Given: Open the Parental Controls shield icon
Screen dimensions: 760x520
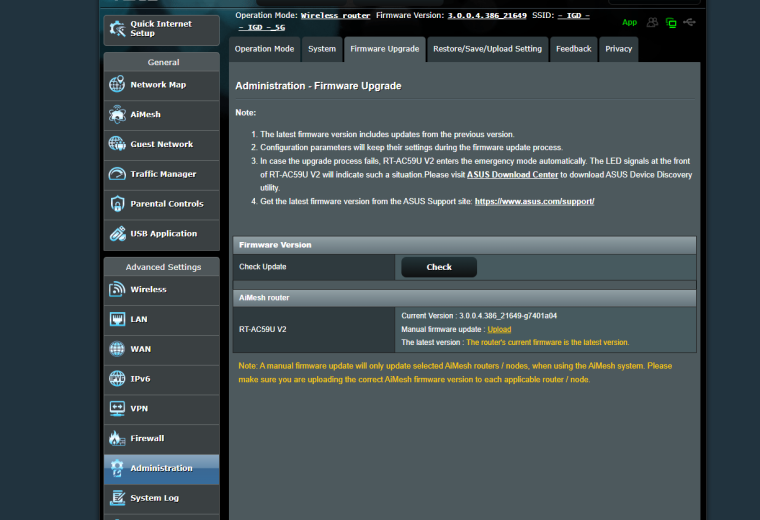Looking at the screenshot, I should coord(117,204).
